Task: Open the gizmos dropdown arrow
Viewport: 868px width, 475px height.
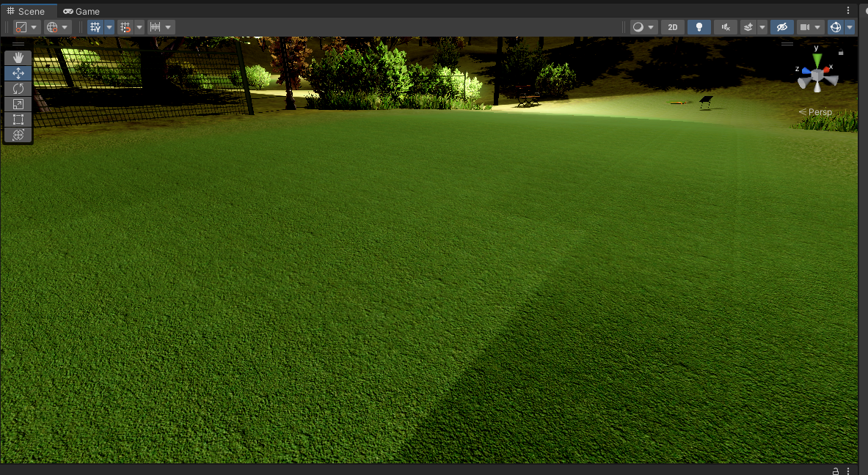Action: tap(850, 26)
